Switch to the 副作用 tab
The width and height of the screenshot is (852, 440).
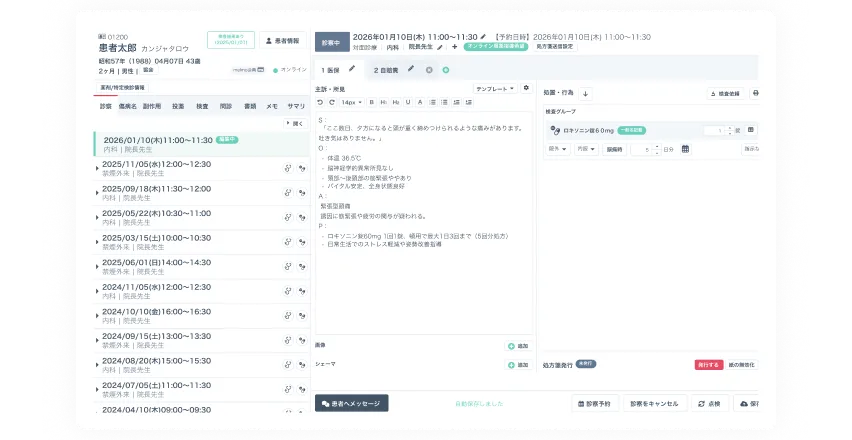pos(152,106)
